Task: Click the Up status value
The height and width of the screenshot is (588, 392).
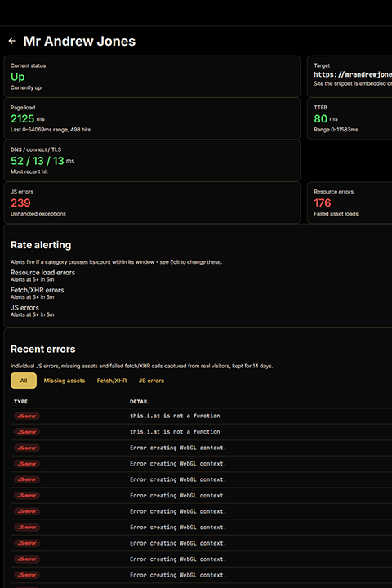Action: point(18,77)
